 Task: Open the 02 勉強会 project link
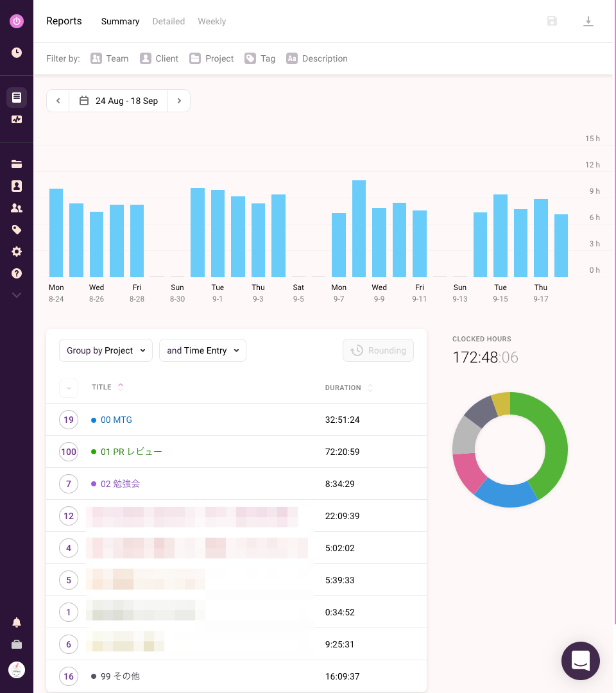click(x=120, y=484)
